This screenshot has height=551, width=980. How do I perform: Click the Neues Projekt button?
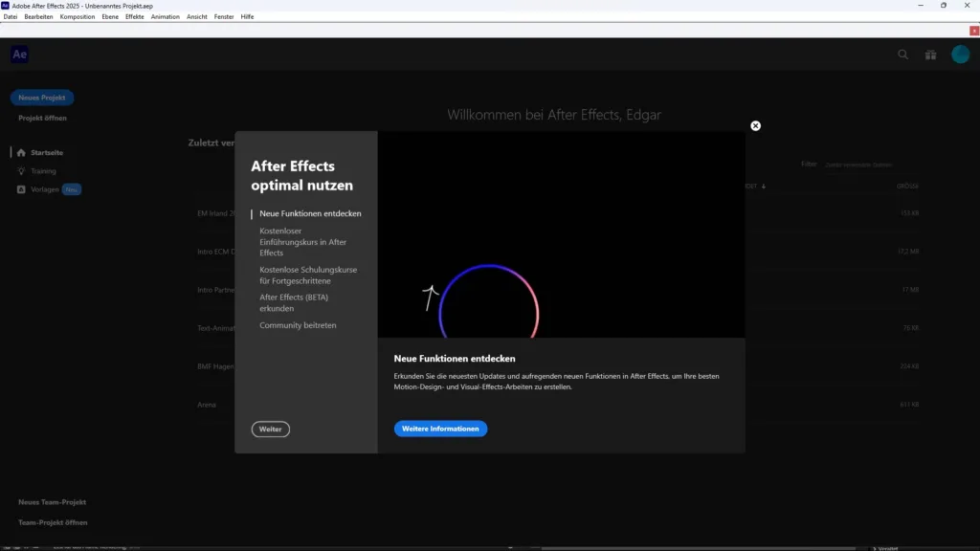[x=42, y=98]
